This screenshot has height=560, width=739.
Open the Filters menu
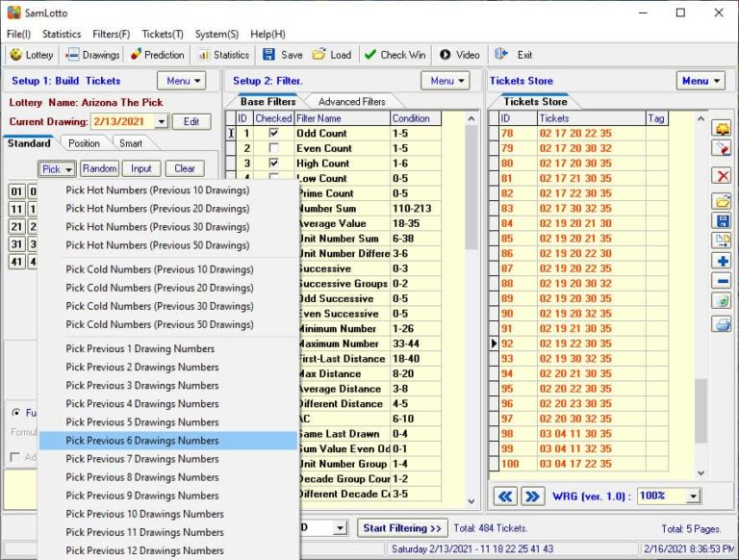click(112, 34)
